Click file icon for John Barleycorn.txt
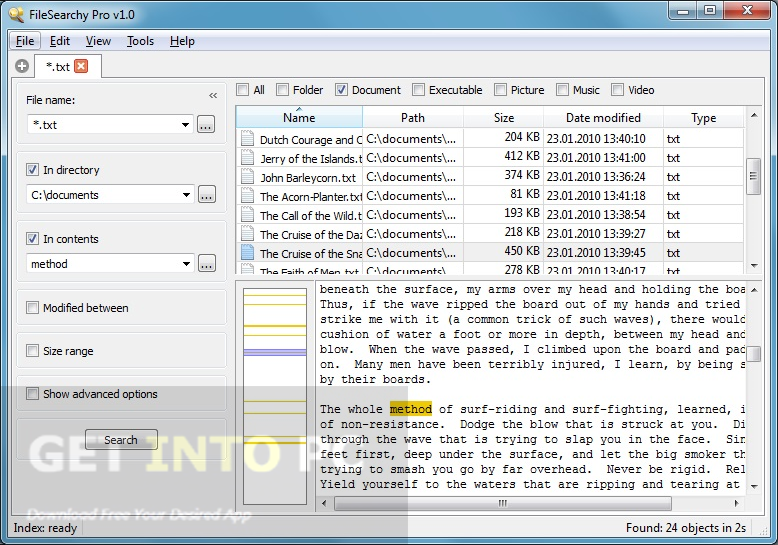The height and width of the screenshot is (545, 778). click(x=247, y=176)
